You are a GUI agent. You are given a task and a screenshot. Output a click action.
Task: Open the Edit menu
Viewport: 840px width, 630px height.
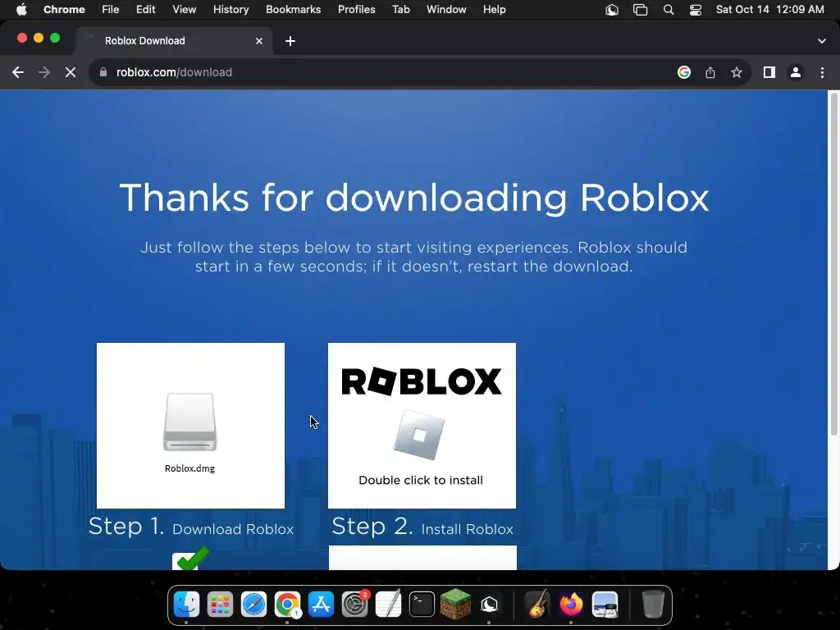[146, 10]
